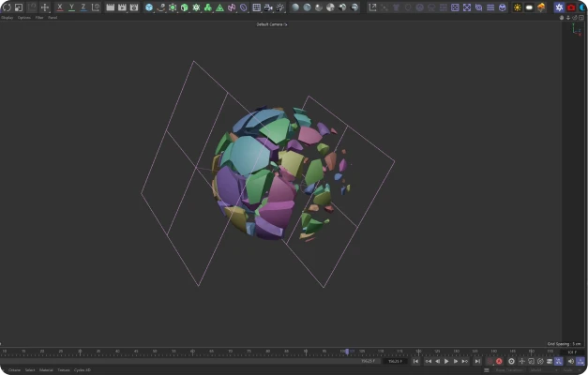Play the animation forwards

coord(446,361)
